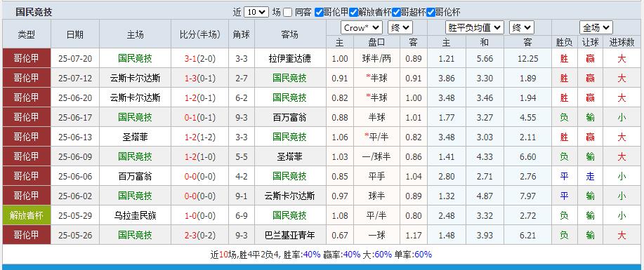Select the date cell 25-06-02

[x=74, y=196]
